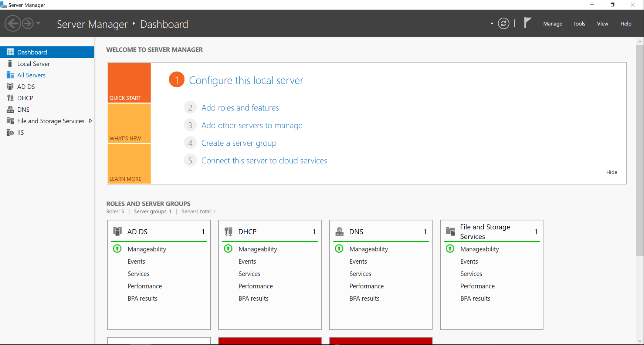This screenshot has width=644, height=345.
Task: Click DHCP Manageability green status icon
Action: pyautogui.click(x=228, y=248)
